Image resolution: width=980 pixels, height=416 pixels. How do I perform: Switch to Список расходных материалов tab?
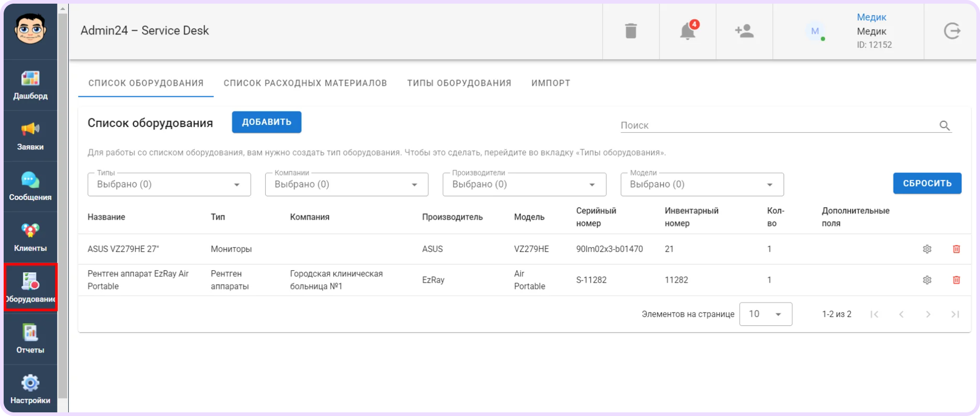pos(305,83)
